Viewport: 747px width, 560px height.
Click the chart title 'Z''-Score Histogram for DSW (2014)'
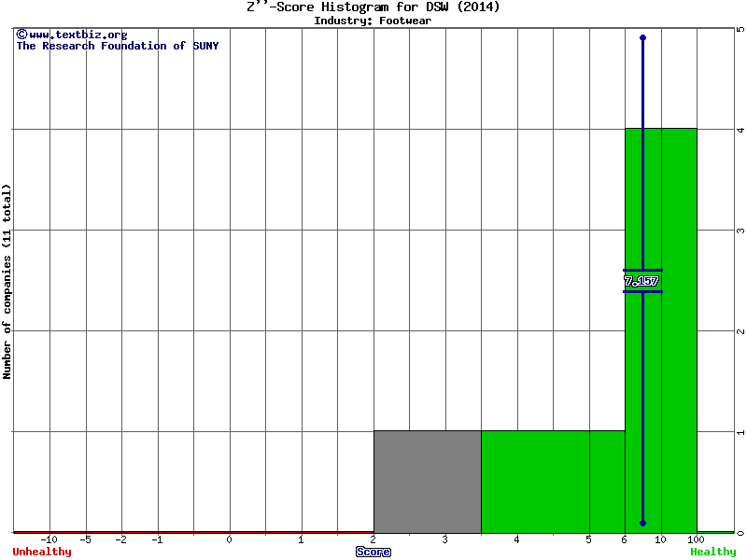[x=373, y=7]
